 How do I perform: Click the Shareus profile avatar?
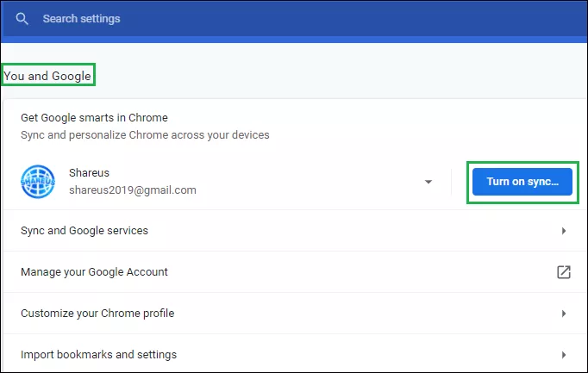coord(38,182)
